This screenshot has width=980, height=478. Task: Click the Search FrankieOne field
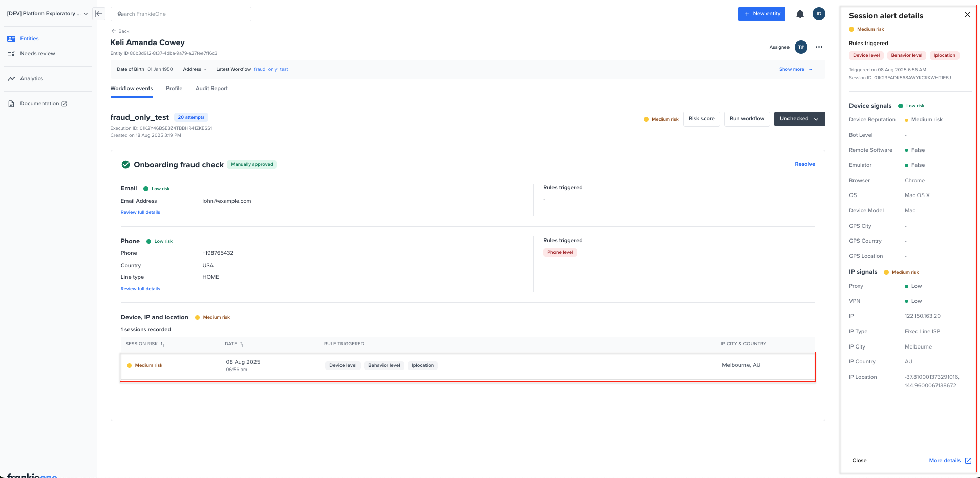181,14
